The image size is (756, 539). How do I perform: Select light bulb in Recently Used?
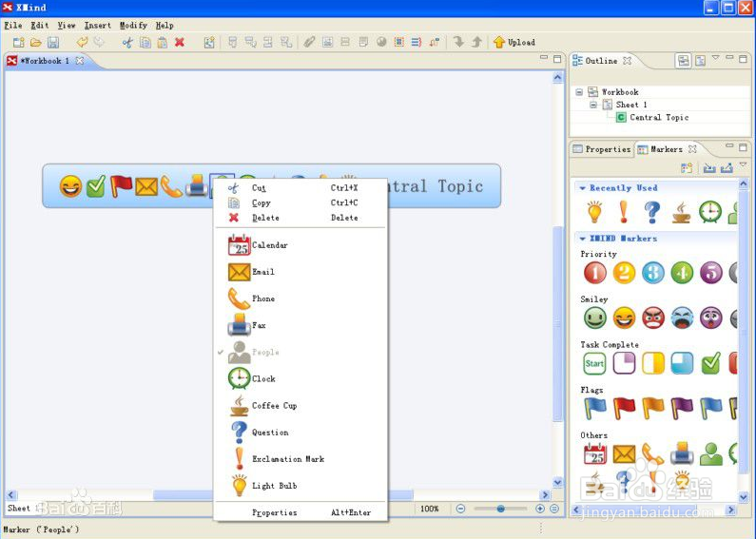tap(594, 212)
